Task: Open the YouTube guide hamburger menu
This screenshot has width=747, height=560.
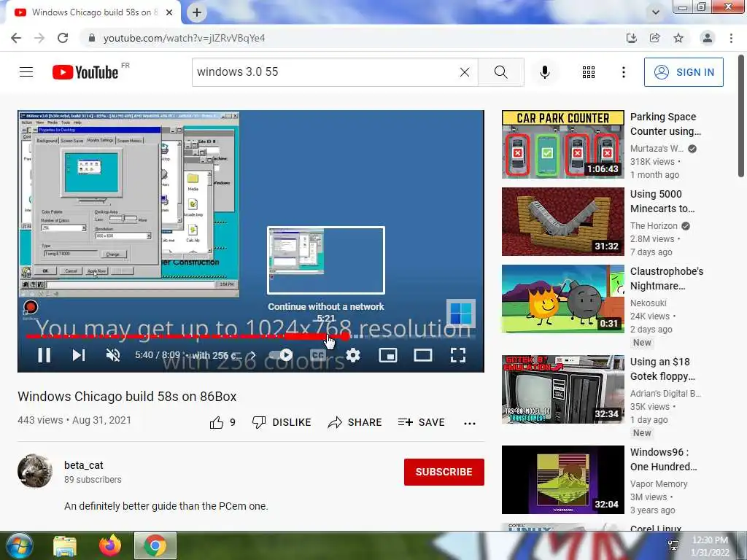Action: (x=26, y=72)
